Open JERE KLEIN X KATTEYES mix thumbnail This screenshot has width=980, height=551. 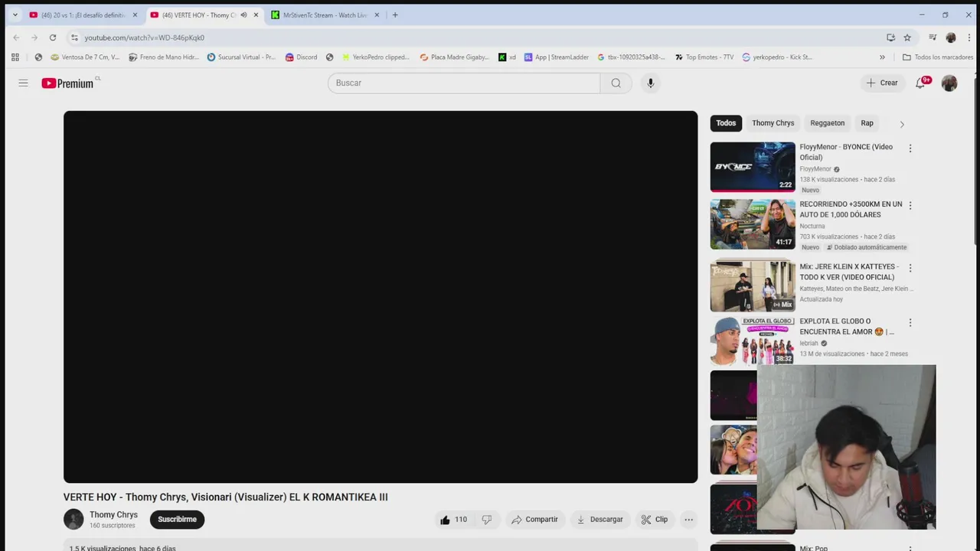pos(753,286)
